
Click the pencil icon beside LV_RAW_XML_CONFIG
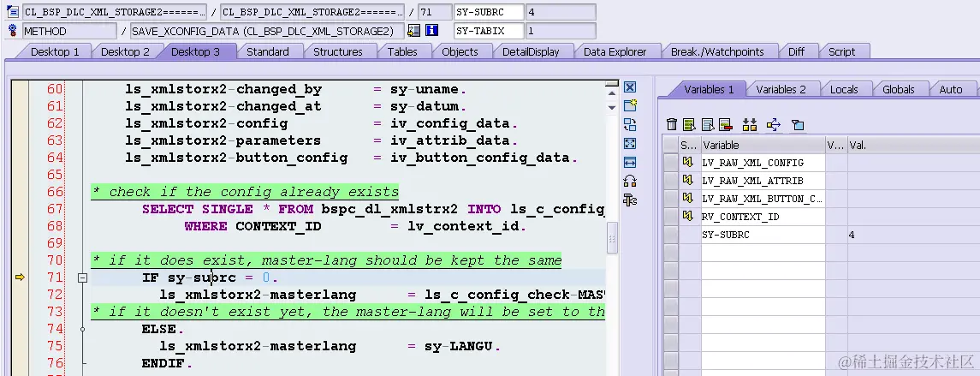pyautogui.click(x=688, y=163)
